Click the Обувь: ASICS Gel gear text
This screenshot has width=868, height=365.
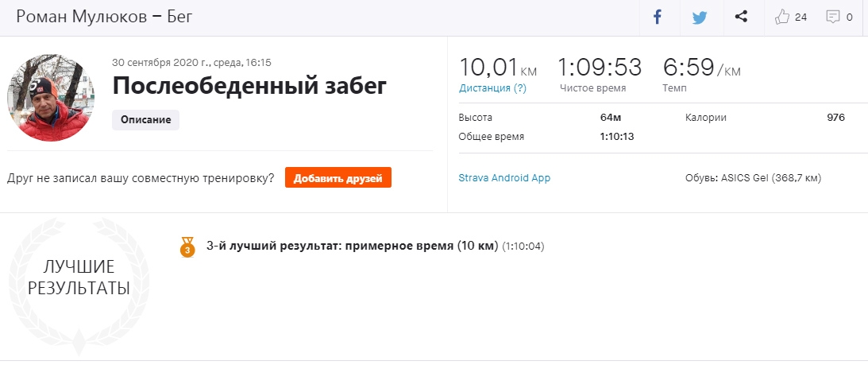(x=753, y=178)
